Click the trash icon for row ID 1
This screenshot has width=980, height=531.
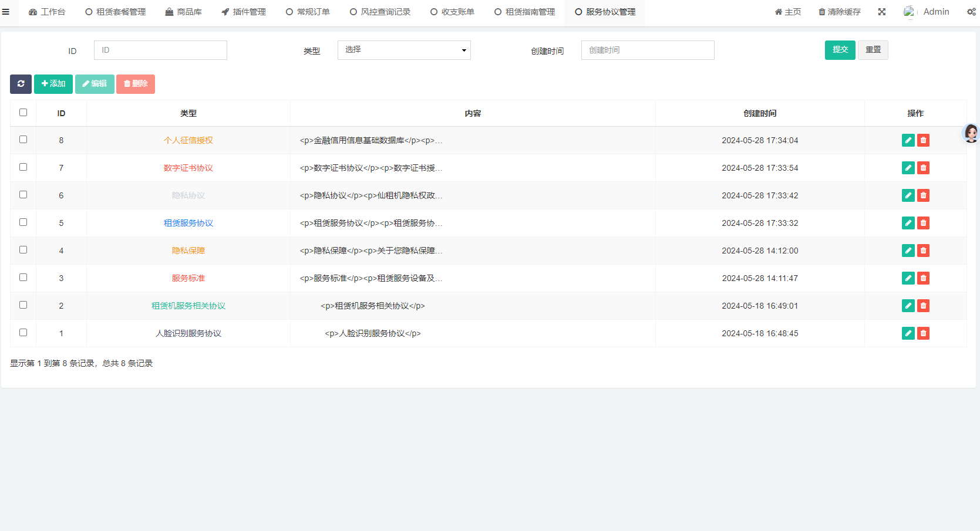923,333
